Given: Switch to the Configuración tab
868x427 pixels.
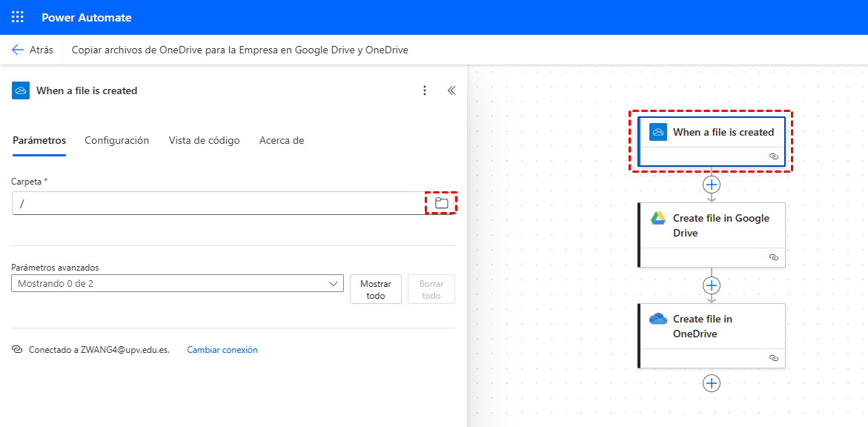Looking at the screenshot, I should [x=116, y=140].
